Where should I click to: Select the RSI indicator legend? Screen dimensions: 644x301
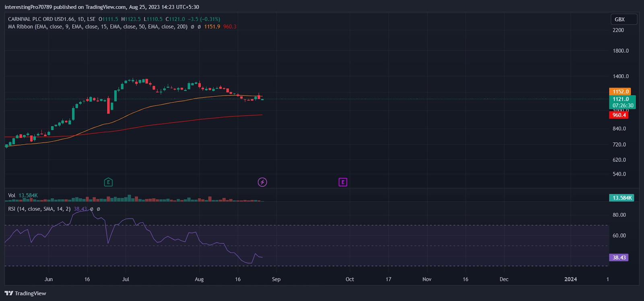(x=39, y=209)
